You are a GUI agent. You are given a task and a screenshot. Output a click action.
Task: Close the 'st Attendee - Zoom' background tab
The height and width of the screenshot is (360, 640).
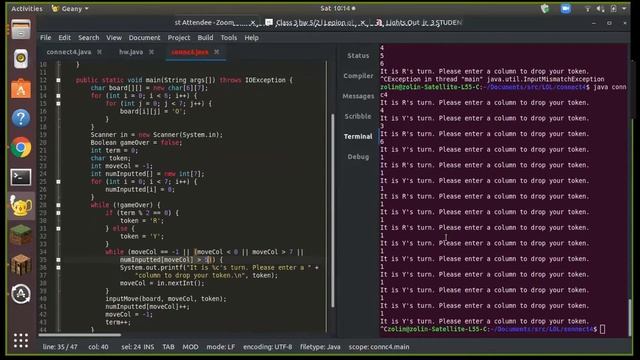(x=253, y=23)
